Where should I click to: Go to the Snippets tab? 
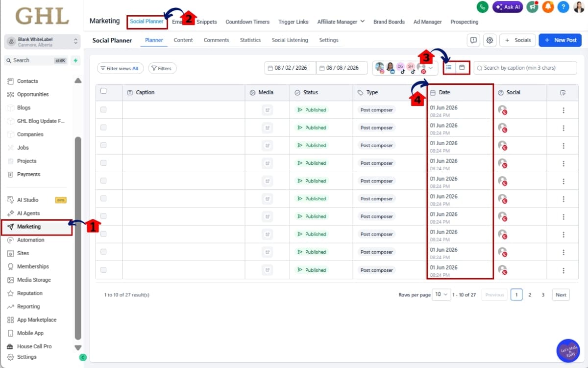click(206, 22)
